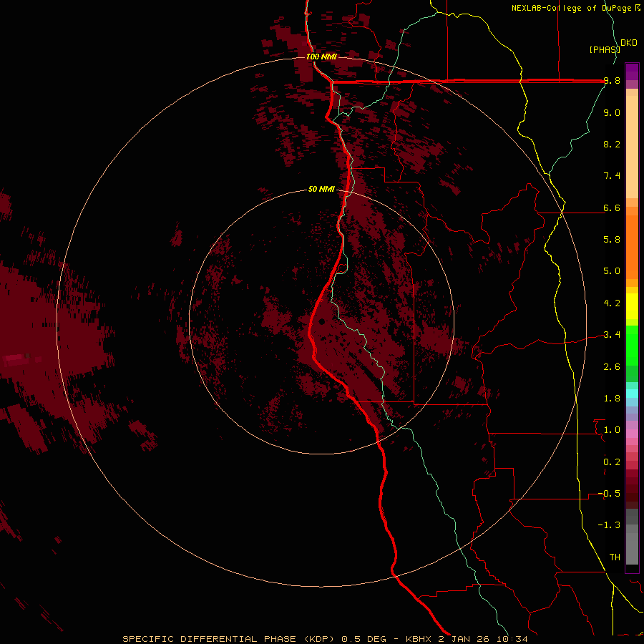Click the 0.2 scale value
This screenshot has width=644, height=644.
(612, 462)
